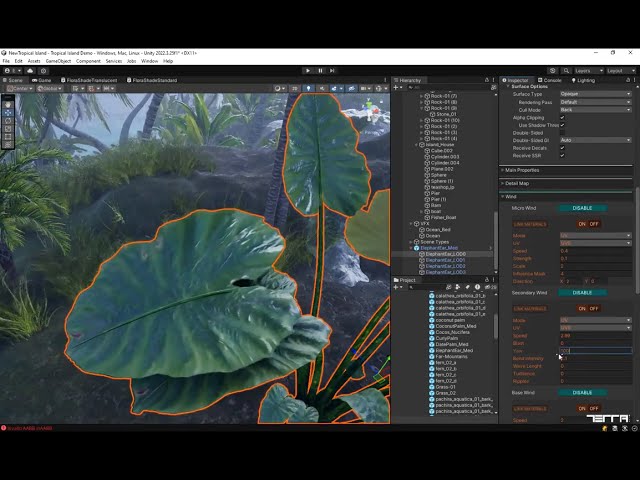Expand Main Properties section
This screenshot has width=640, height=480.
566,170
